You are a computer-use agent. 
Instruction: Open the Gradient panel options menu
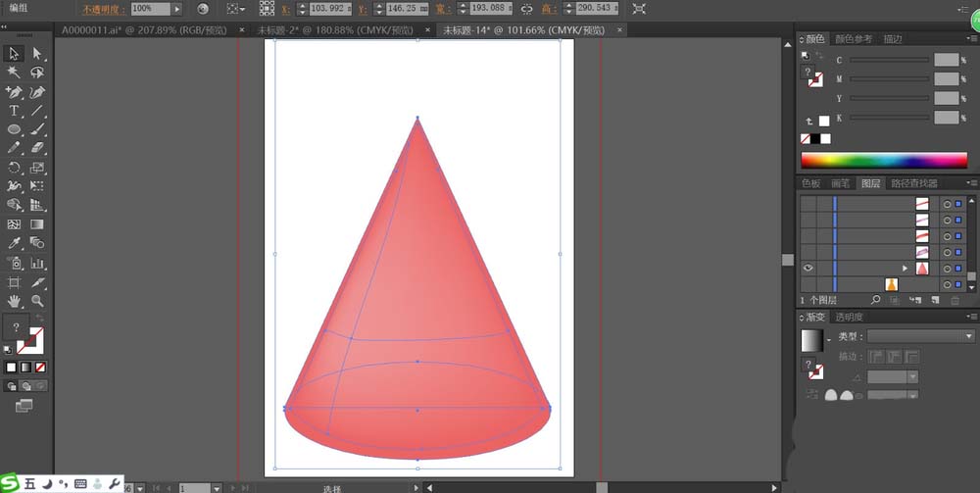(970, 317)
